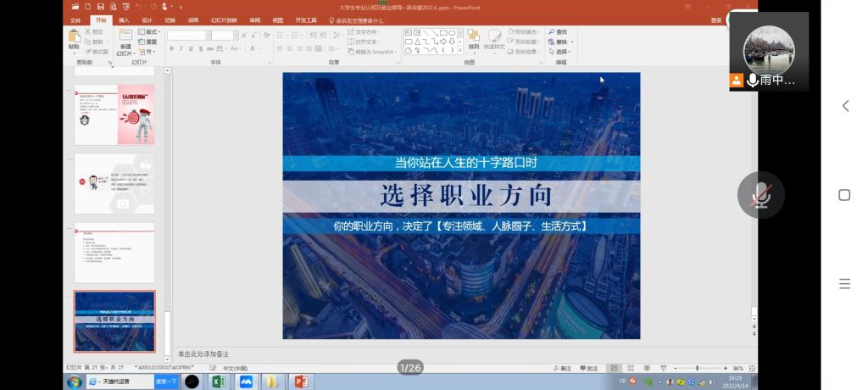Toggle the Notes (备注) pane
The image size is (868, 390).
(561, 368)
